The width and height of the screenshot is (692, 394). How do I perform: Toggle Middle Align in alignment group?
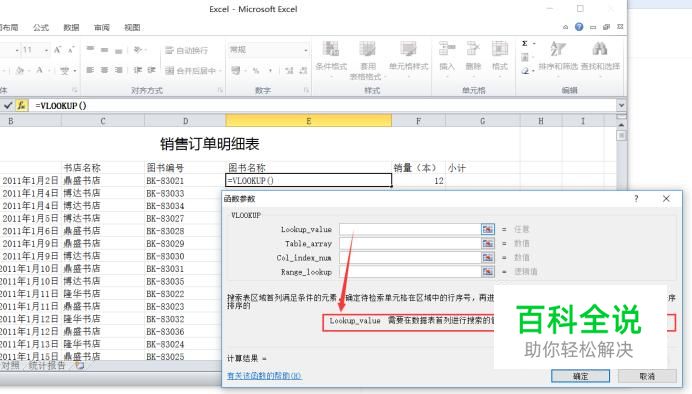[104, 50]
